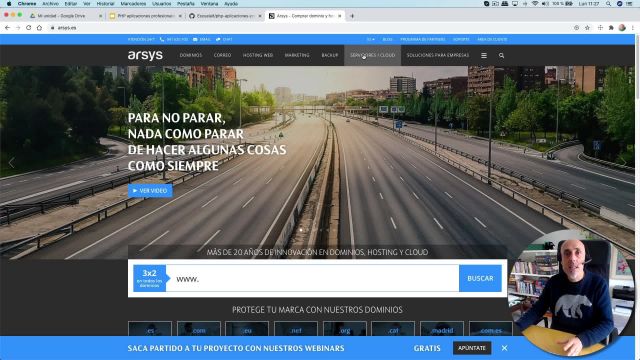The image size is (640, 360).
Task: Open the Backup menu
Action: tap(329, 55)
